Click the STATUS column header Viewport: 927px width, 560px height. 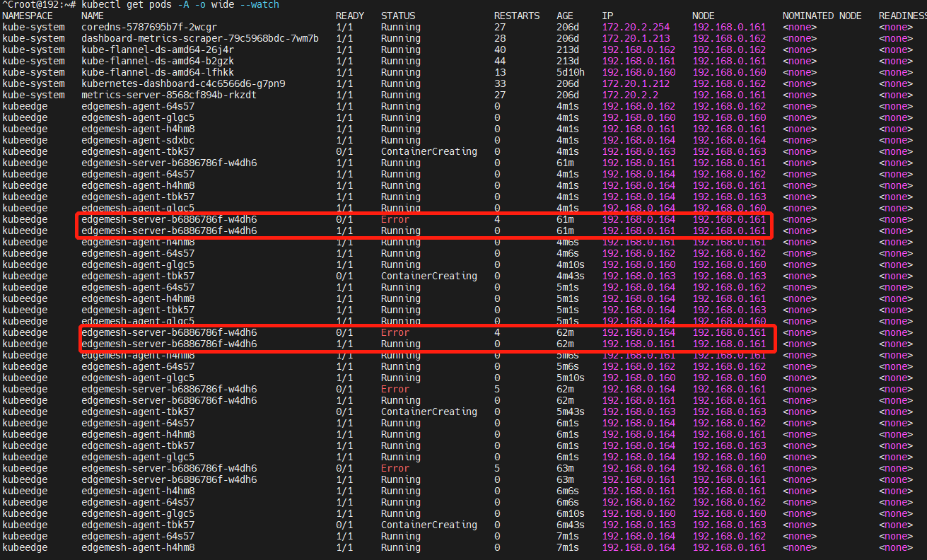[398, 16]
